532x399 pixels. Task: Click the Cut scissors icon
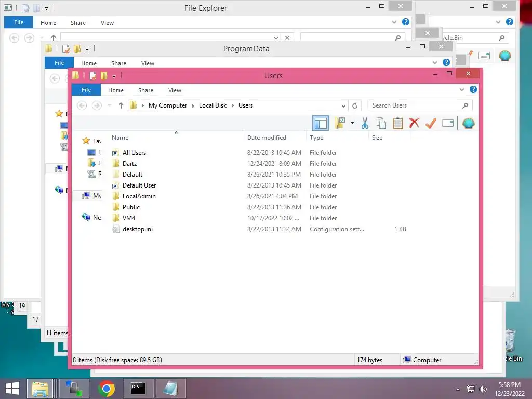tap(365, 123)
